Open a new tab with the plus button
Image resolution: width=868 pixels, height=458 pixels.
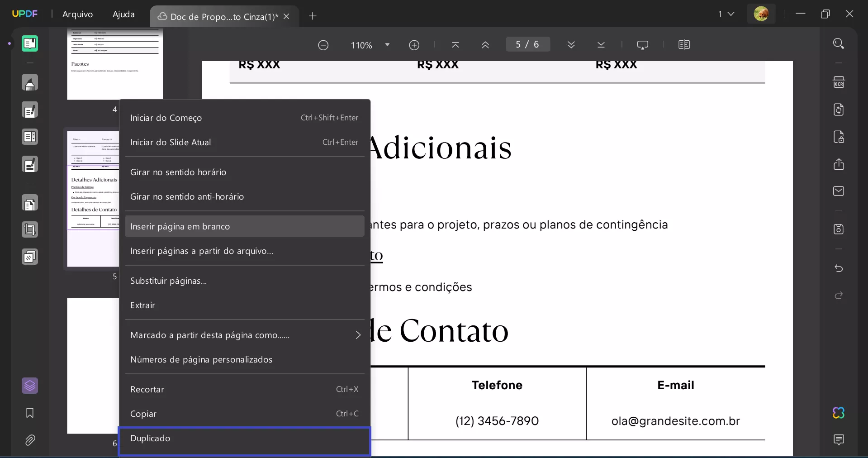pos(313,16)
